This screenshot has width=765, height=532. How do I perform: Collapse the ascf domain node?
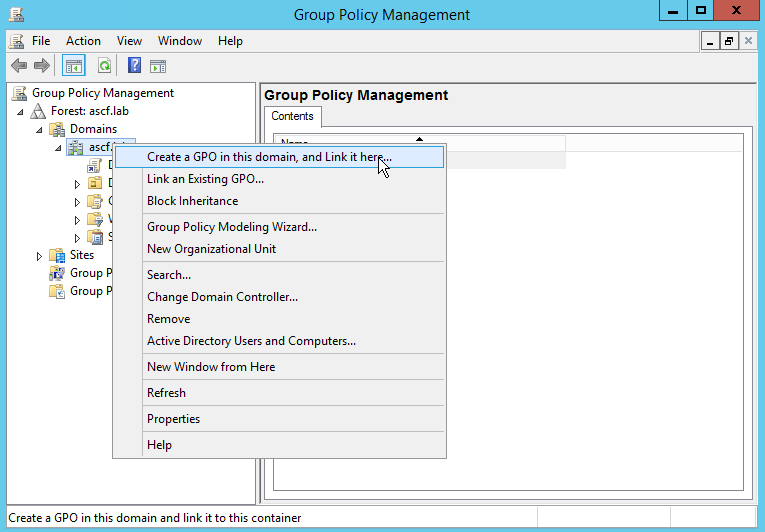click(58, 148)
